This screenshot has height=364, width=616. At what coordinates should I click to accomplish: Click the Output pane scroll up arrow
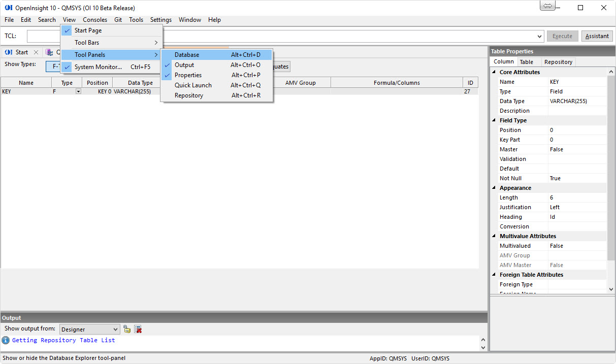(483, 340)
